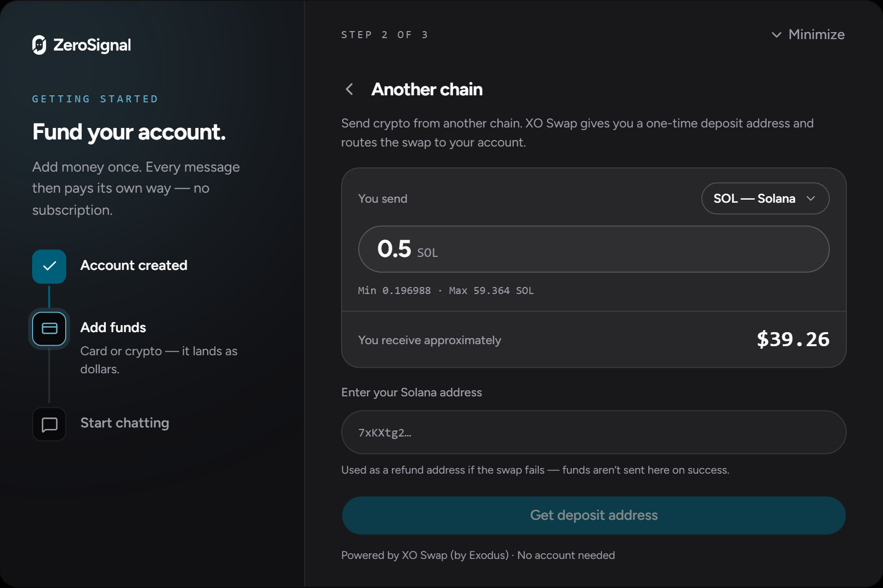Click the ZeroSignal logo icon
Image resolution: width=883 pixels, height=588 pixels.
click(x=39, y=45)
